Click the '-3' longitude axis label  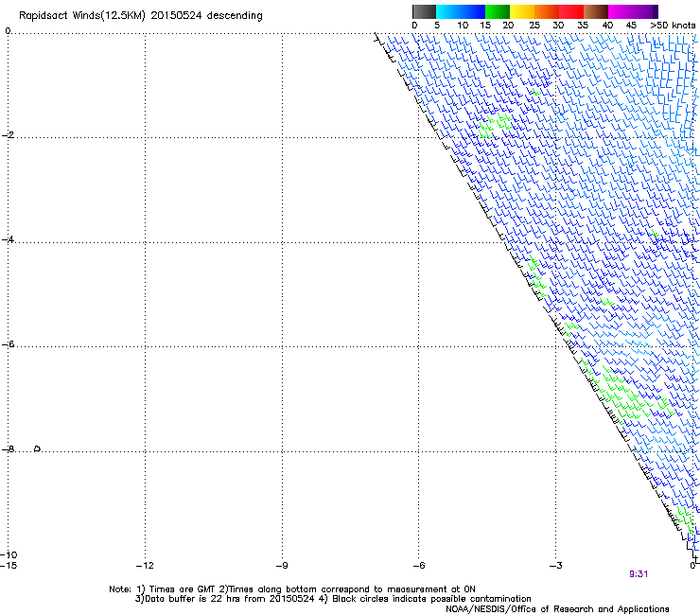(x=555, y=566)
